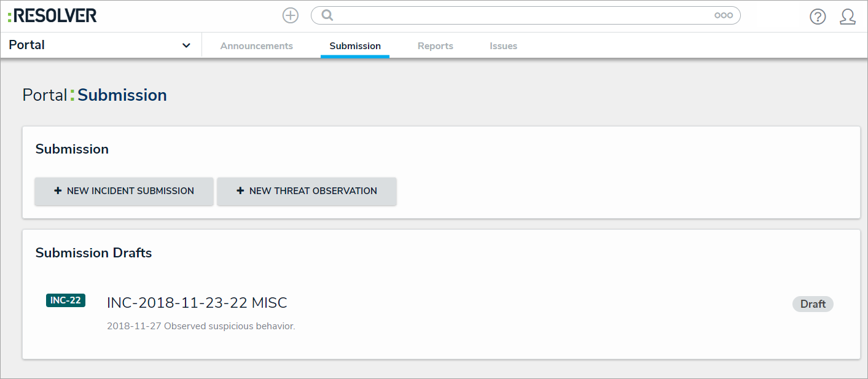
Task: Select the Submission tab
Action: click(x=355, y=46)
